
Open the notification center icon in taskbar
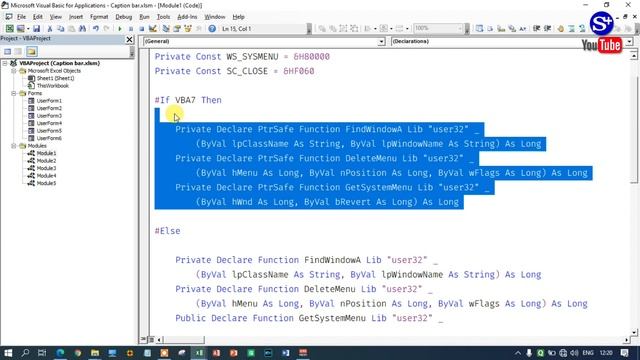tap(624, 353)
